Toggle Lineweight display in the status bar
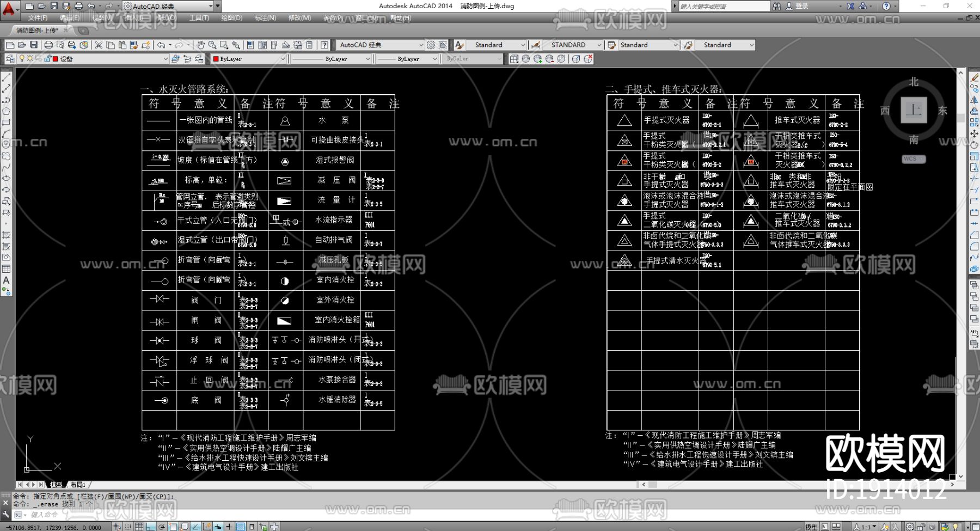The width and height of the screenshot is (980, 531). [229, 527]
